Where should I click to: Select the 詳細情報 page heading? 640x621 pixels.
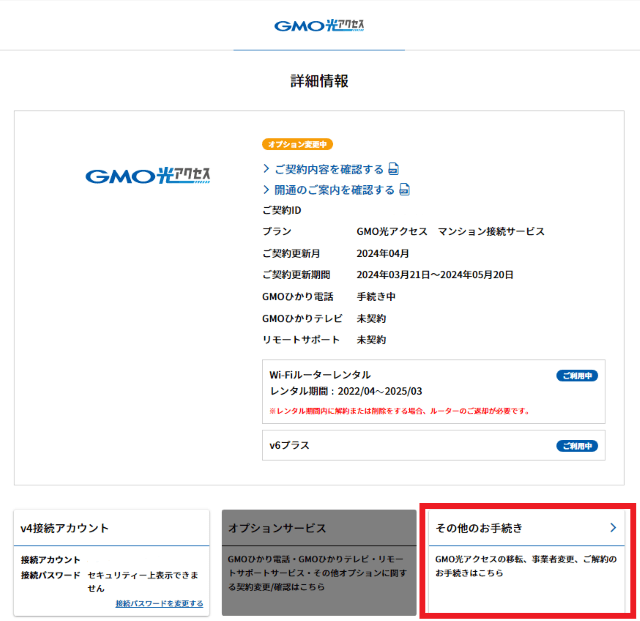click(319, 81)
